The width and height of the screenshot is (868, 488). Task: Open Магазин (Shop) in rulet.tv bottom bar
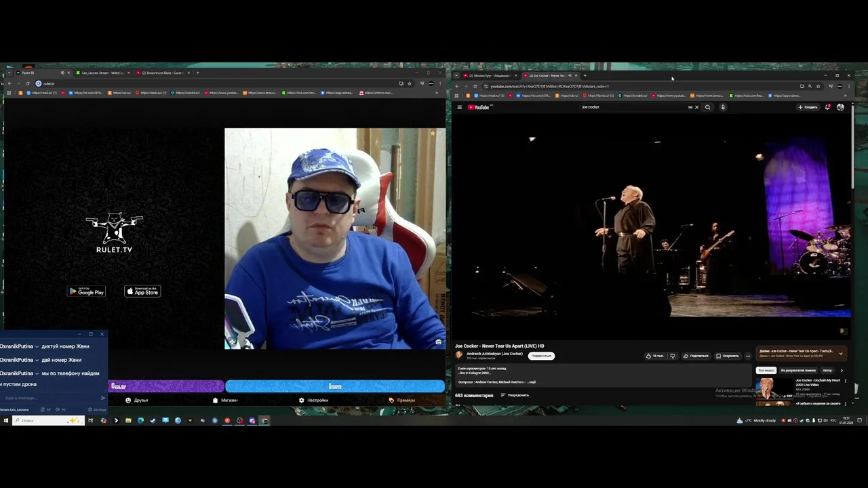click(225, 401)
